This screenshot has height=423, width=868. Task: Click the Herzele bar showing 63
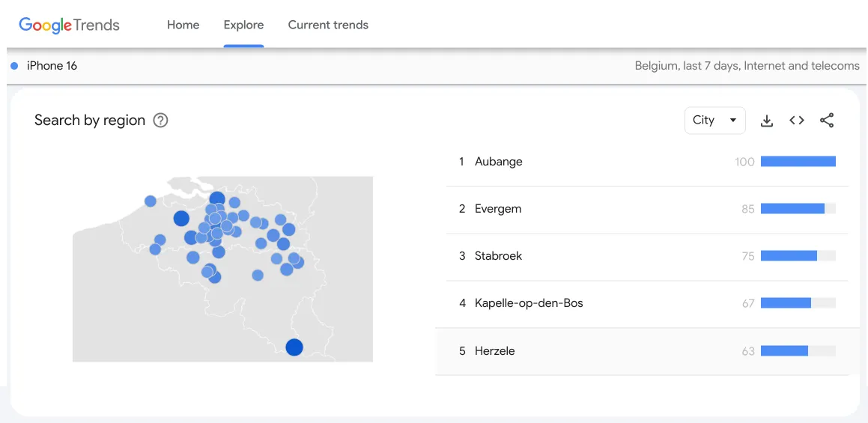coord(798,350)
